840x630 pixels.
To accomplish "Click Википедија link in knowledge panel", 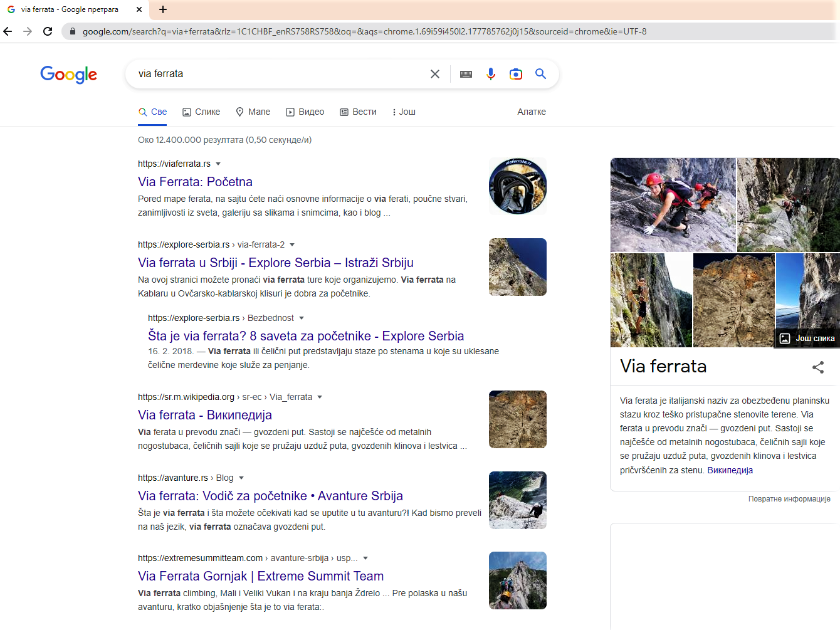I will (730, 470).
